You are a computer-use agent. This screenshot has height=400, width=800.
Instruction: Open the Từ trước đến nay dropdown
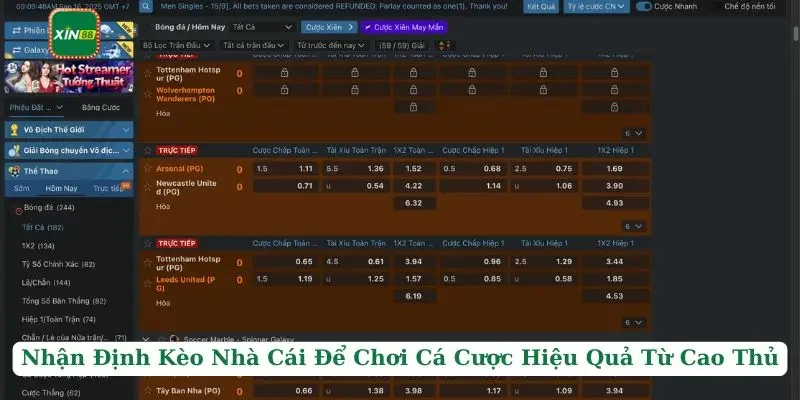tap(331, 45)
